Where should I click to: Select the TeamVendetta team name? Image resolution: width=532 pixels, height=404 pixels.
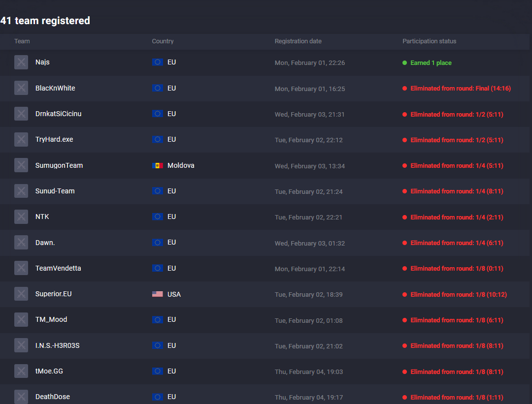pos(58,268)
